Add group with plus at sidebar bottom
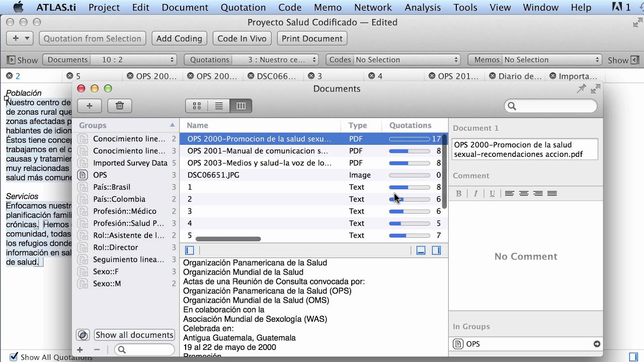Image resolution: width=644 pixels, height=362 pixels. [79, 349]
